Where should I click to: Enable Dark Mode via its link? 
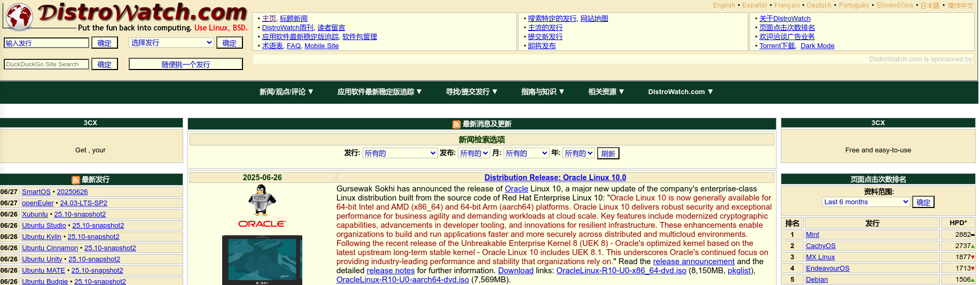817,46
